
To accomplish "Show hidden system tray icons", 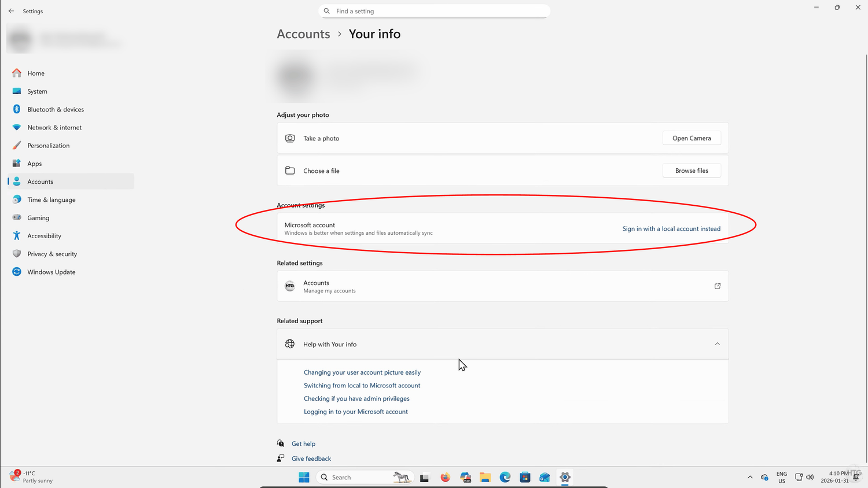I will coord(750,477).
